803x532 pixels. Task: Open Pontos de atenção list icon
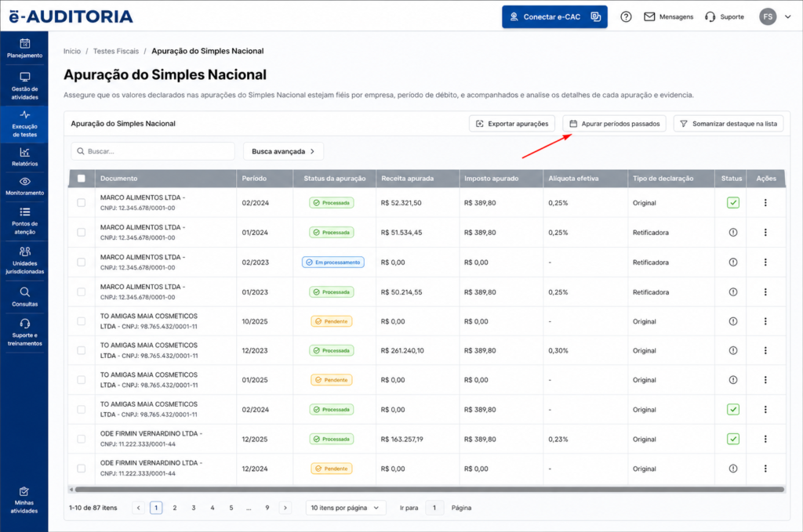[24, 212]
